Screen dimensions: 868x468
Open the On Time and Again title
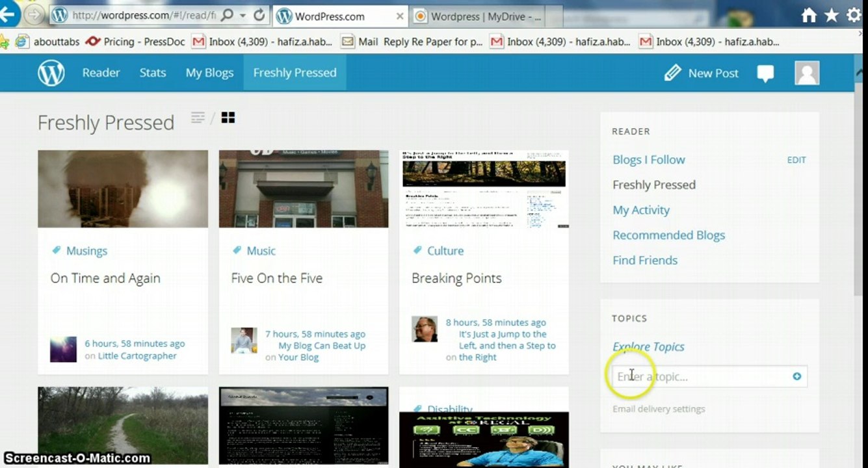(x=105, y=278)
